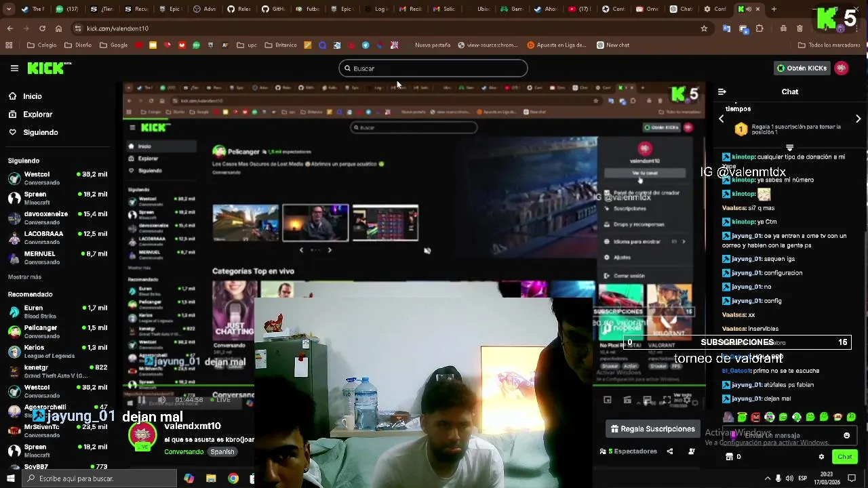
Task: Open Kerios channel in Recomendado
Action: point(57,351)
